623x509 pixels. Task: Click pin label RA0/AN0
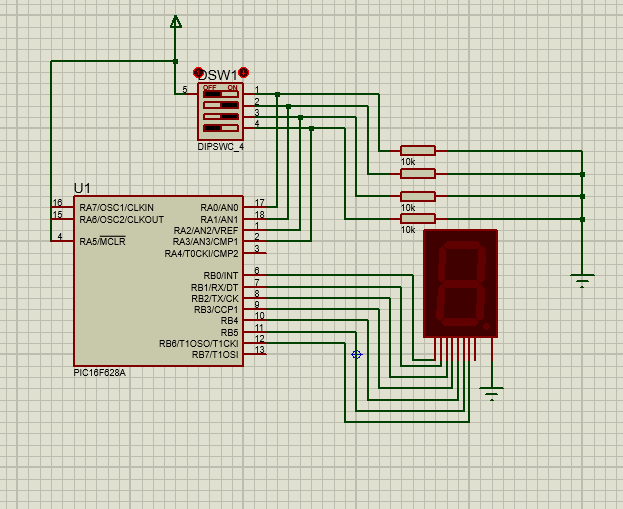click(x=219, y=207)
